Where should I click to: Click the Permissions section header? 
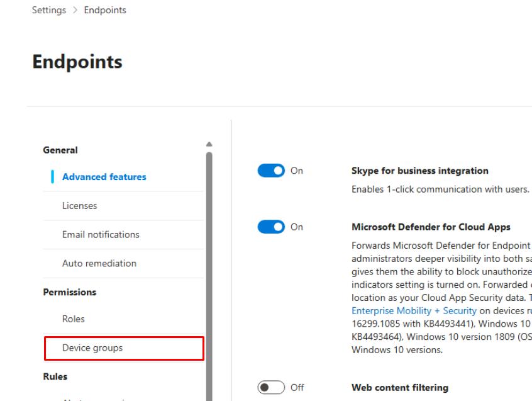pos(69,293)
